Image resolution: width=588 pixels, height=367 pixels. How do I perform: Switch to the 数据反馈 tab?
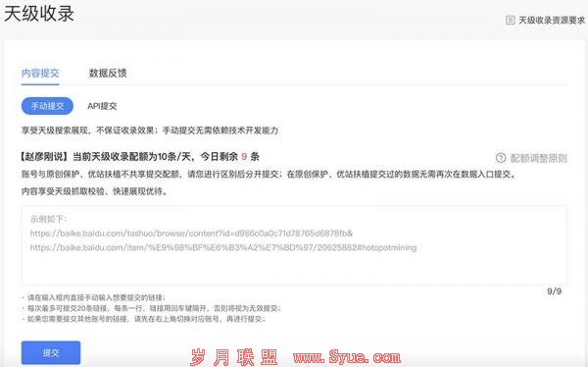[108, 73]
